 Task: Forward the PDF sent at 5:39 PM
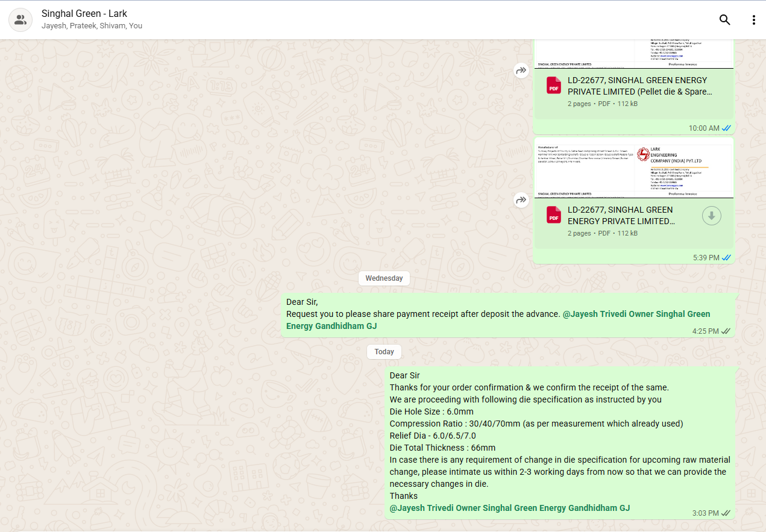521,200
